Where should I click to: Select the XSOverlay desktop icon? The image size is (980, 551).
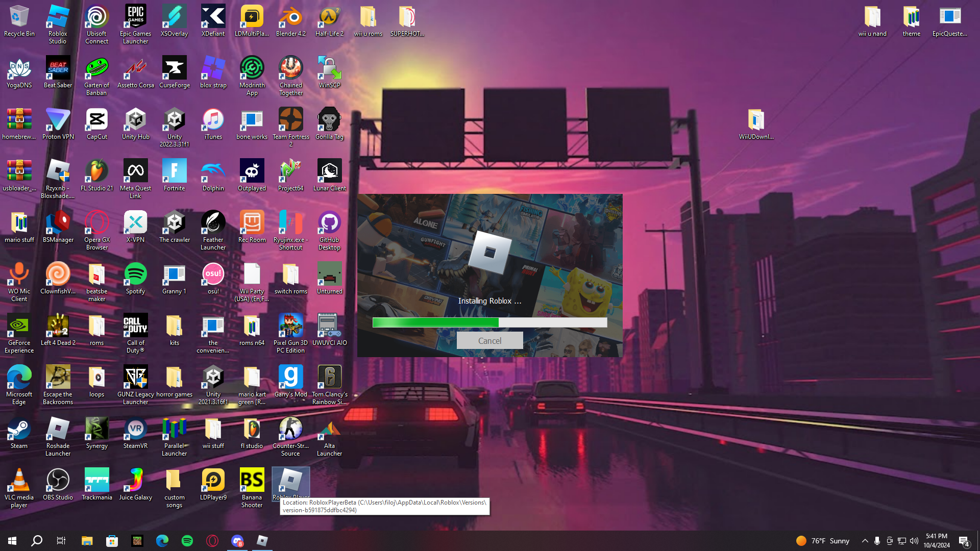[174, 21]
